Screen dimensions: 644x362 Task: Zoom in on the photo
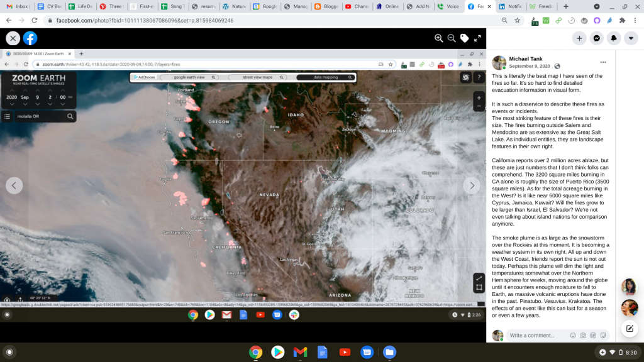438,38
